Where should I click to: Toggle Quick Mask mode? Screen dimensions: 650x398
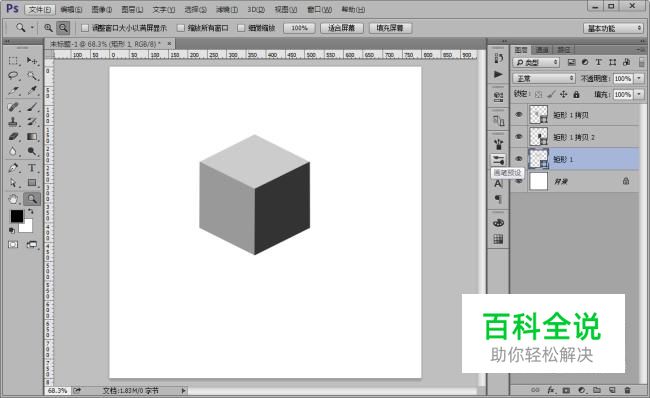13,245
